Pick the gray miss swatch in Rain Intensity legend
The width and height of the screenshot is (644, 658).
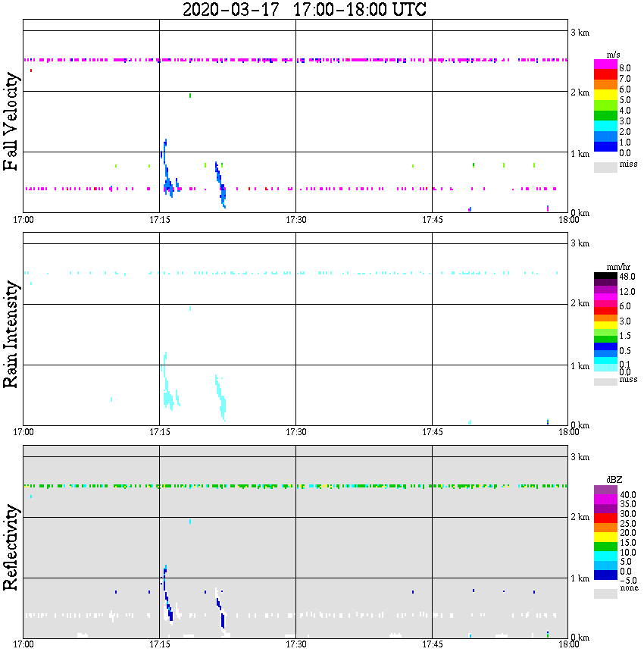[x=605, y=382]
